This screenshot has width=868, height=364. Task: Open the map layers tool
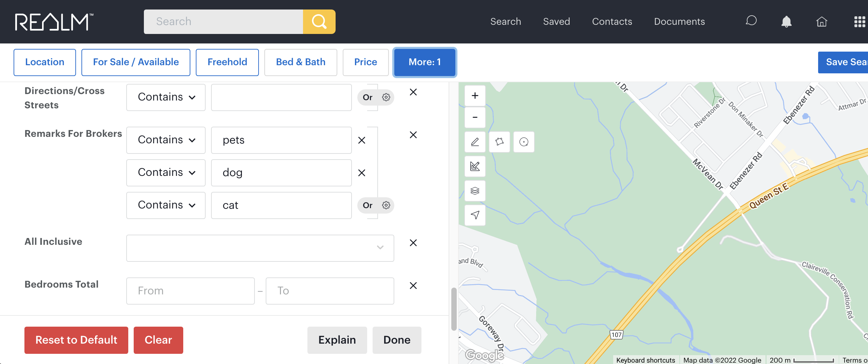[475, 191]
